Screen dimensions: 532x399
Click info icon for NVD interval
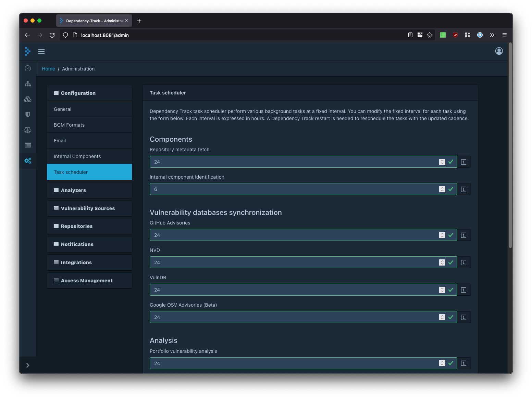464,262
